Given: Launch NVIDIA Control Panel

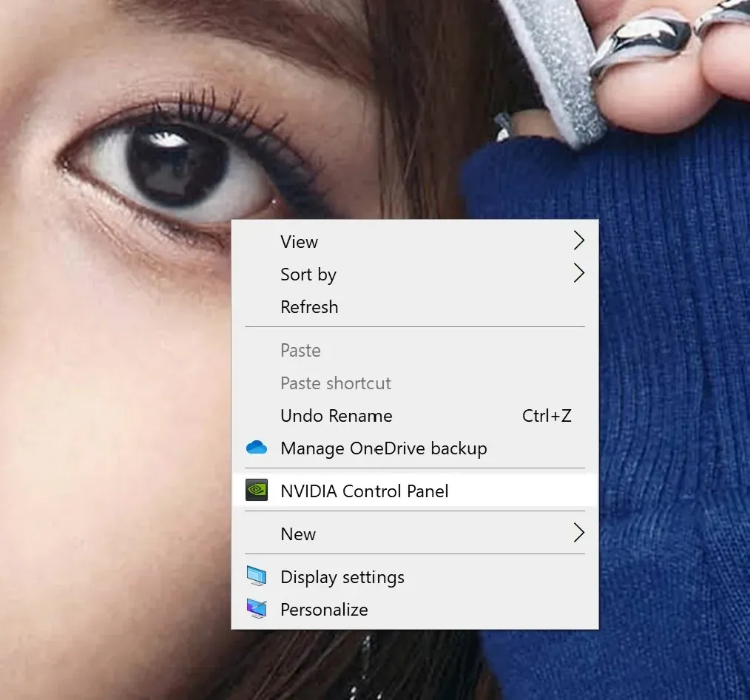Looking at the screenshot, I should pyautogui.click(x=364, y=491).
